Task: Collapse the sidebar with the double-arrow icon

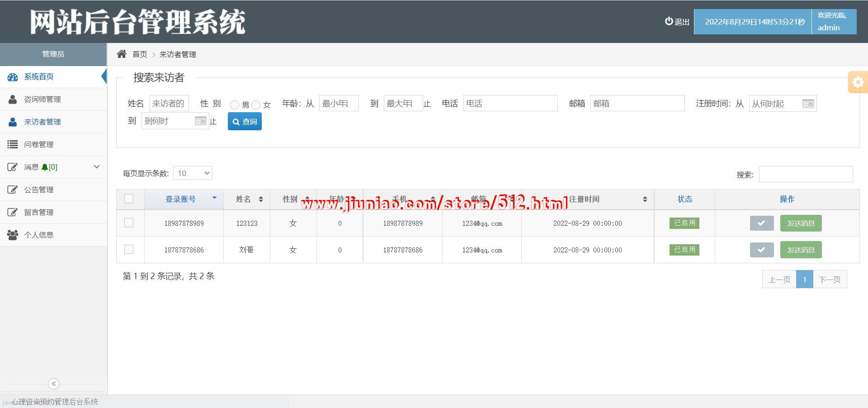Action: click(53, 384)
